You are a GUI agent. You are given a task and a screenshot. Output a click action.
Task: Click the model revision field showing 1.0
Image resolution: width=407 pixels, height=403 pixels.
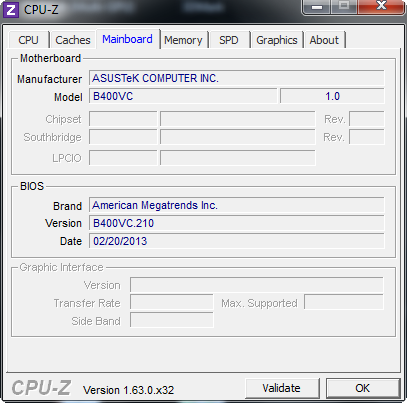(332, 96)
